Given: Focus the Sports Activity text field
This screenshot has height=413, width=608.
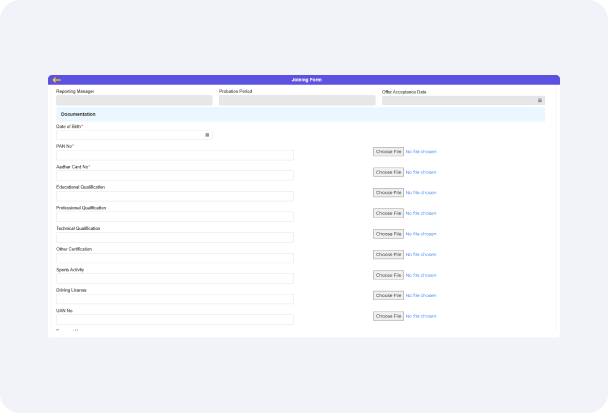Looking at the screenshot, I should pos(175,278).
